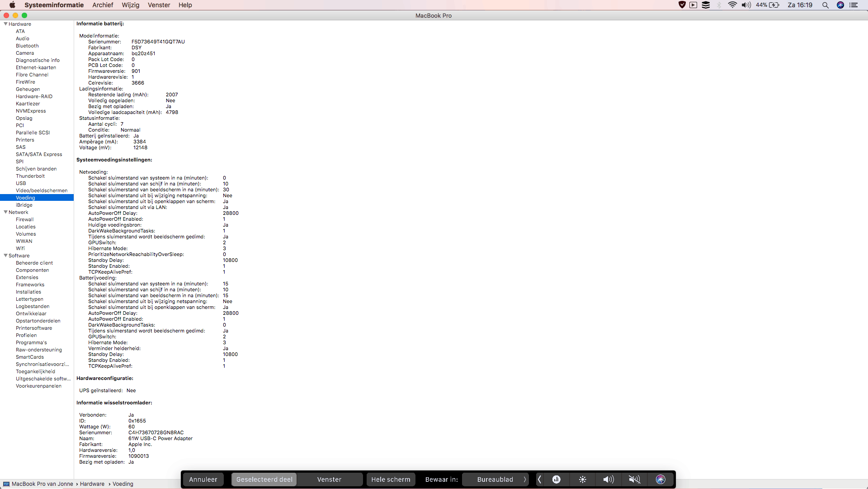Open Notification Center list icon
This screenshot has width=868, height=489.
(x=854, y=5)
